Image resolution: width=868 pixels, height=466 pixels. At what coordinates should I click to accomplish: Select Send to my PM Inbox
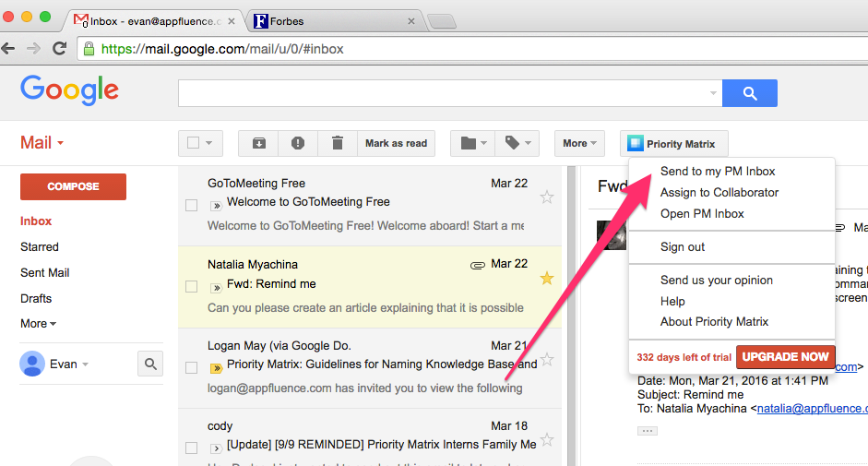718,172
